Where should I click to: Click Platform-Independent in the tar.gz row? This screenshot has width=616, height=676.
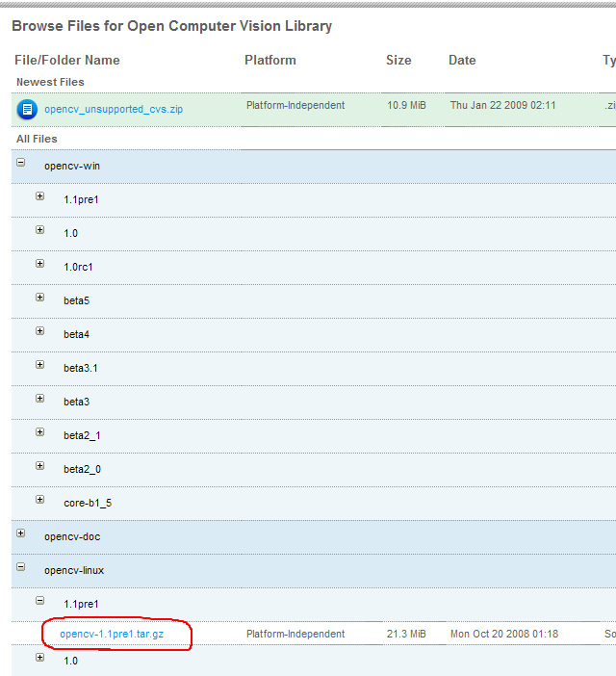(295, 634)
